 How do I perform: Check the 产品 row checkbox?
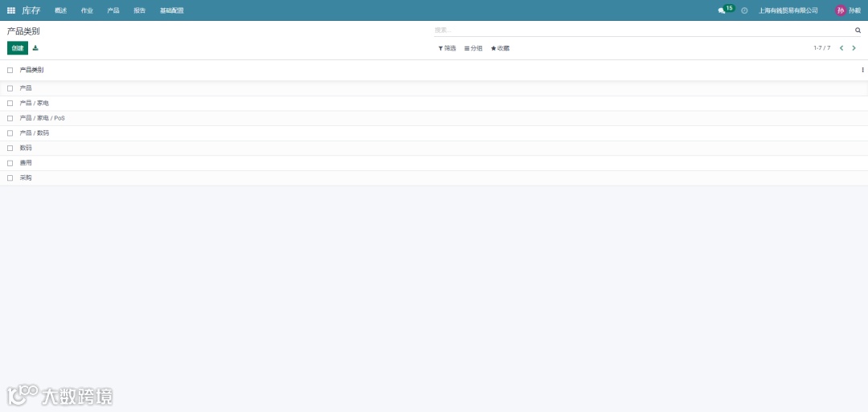[10, 88]
